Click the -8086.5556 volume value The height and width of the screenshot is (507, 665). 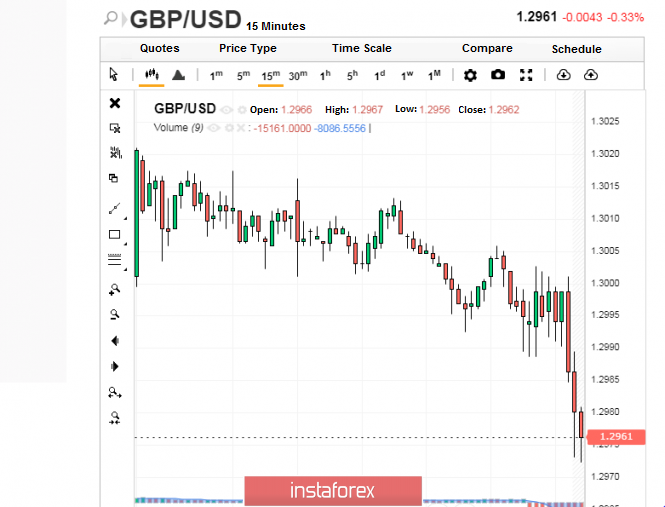pos(340,128)
